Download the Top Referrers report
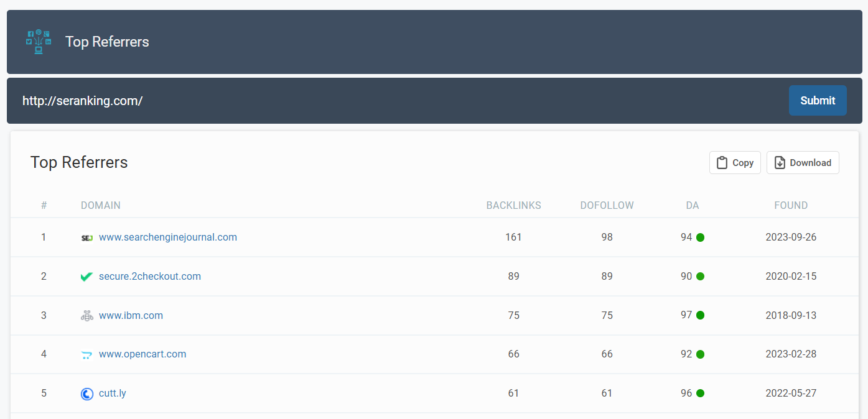This screenshot has width=868, height=419. coord(803,163)
